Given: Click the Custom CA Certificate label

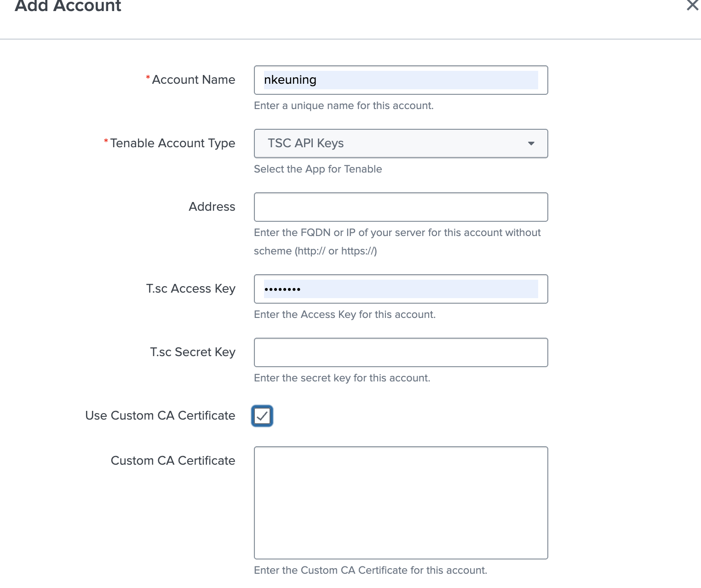Looking at the screenshot, I should (x=173, y=461).
